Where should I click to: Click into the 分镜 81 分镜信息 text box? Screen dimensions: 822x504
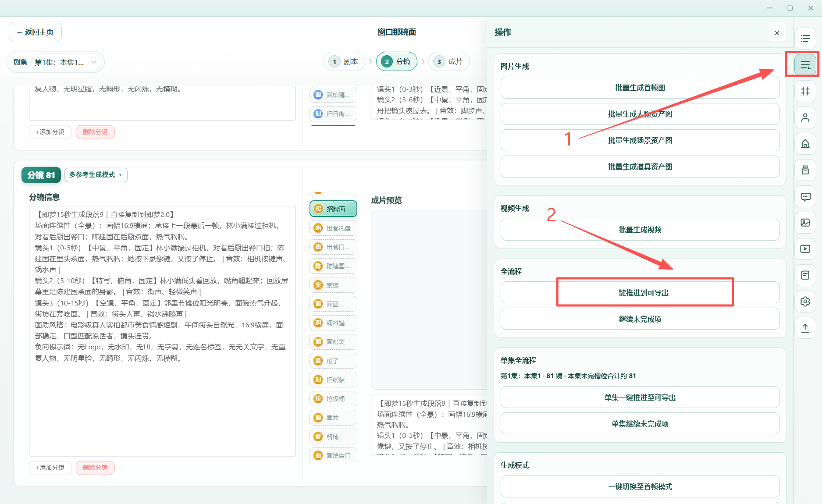162,331
